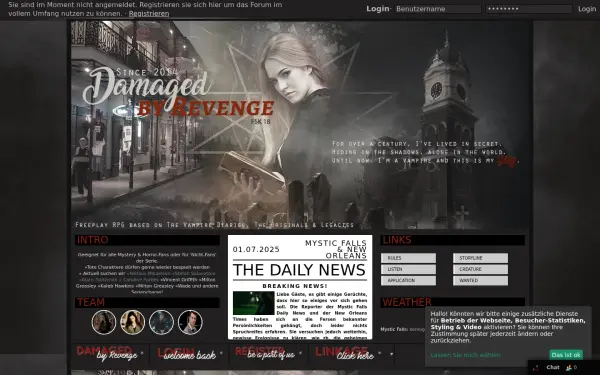Expand the dropdown arrow next to Linkage
Image resolution: width=600 pixels, height=375 pixels.
[x=391, y=354]
